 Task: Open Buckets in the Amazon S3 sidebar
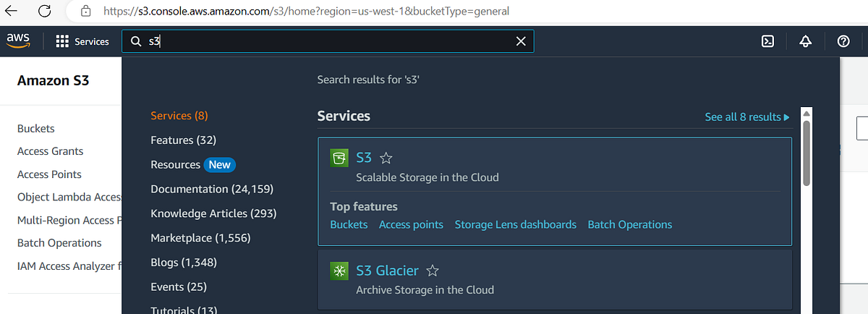tap(36, 128)
